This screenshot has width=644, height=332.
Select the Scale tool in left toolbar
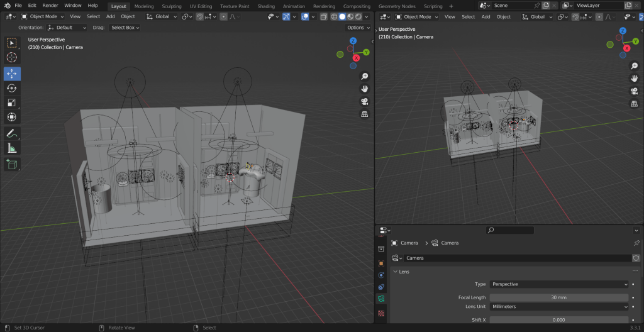[x=12, y=102]
